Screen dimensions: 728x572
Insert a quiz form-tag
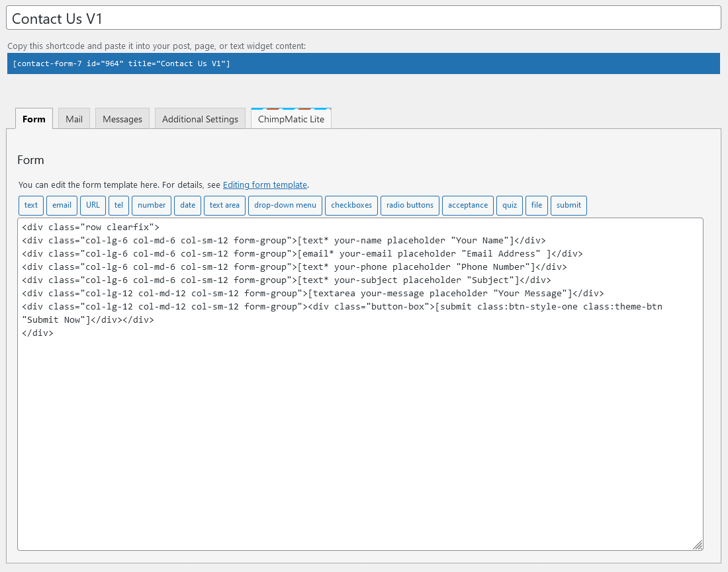pyautogui.click(x=509, y=205)
